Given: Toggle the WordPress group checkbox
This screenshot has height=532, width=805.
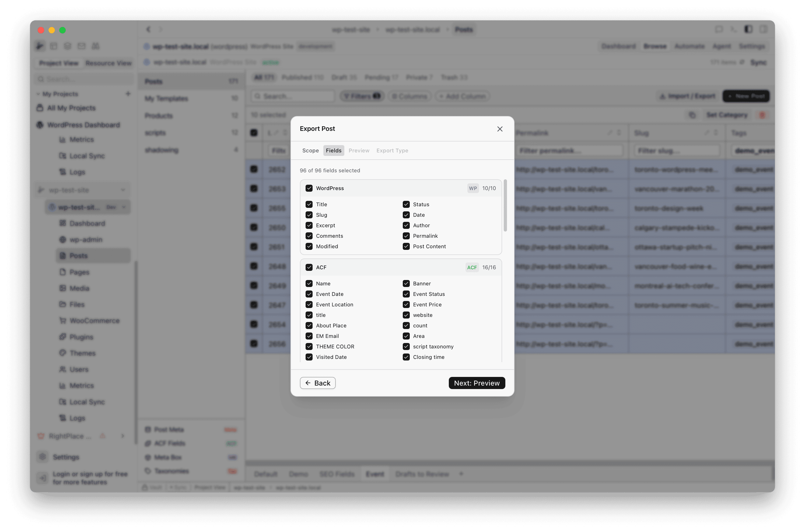Looking at the screenshot, I should click(309, 188).
